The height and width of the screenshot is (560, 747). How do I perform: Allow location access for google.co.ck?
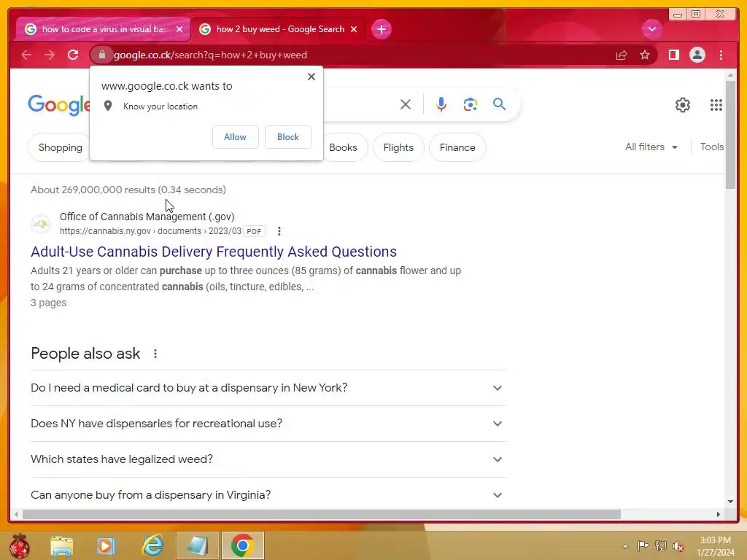pyautogui.click(x=236, y=137)
